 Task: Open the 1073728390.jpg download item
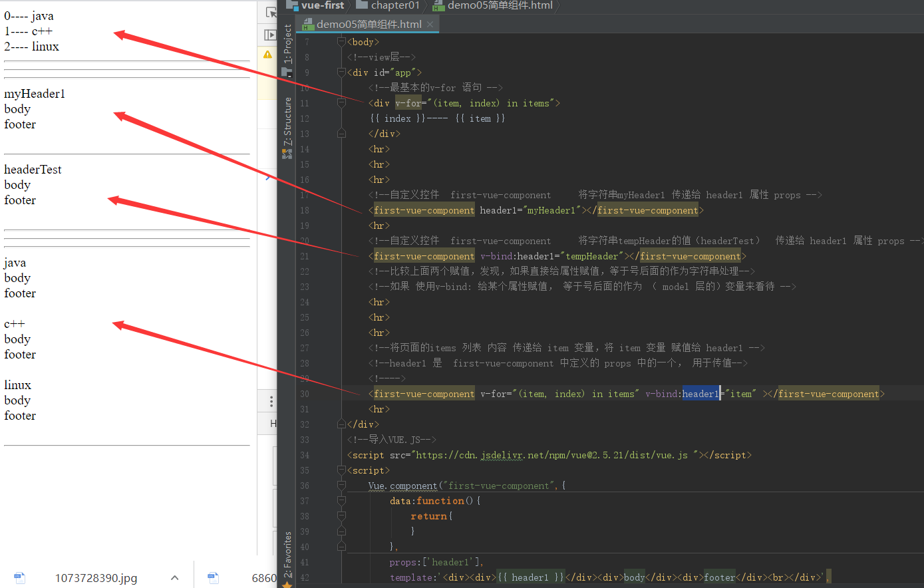tap(96, 578)
